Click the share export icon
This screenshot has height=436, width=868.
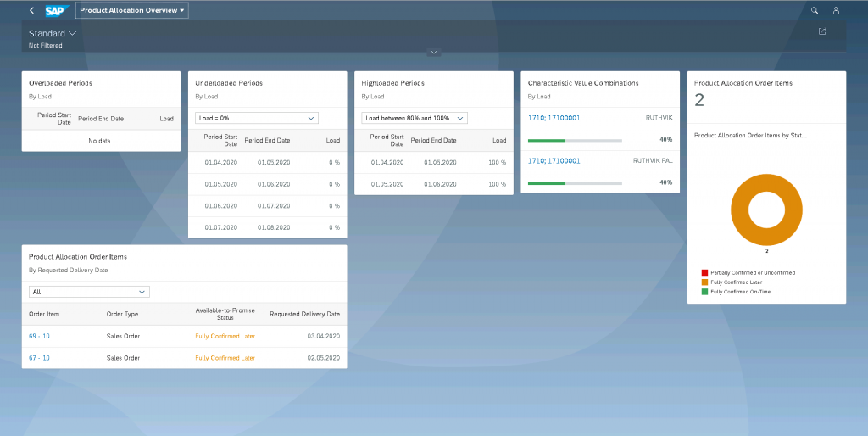click(822, 31)
